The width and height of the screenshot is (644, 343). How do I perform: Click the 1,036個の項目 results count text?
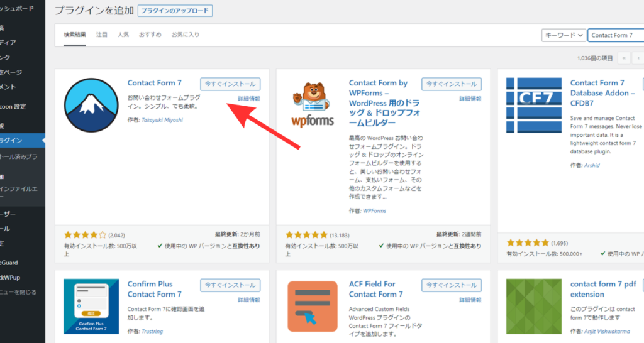point(595,58)
